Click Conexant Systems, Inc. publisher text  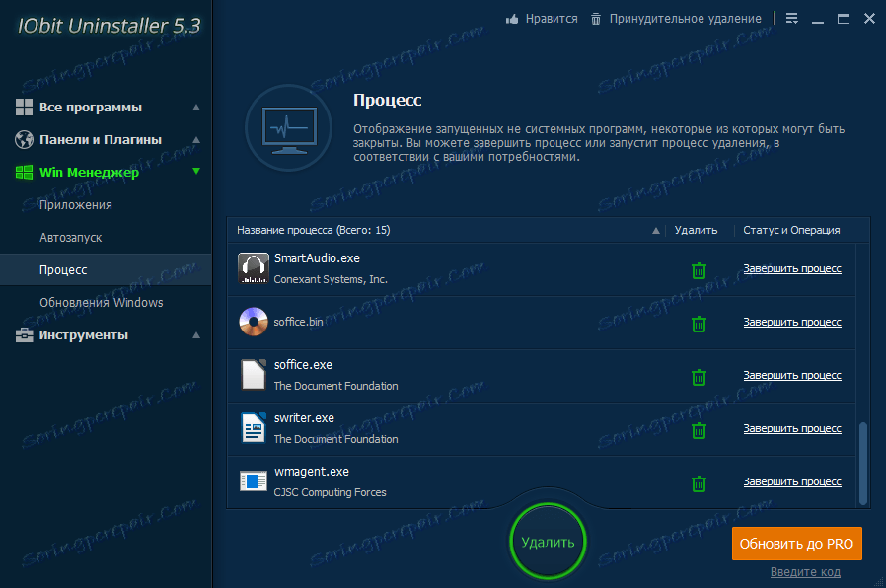331,279
